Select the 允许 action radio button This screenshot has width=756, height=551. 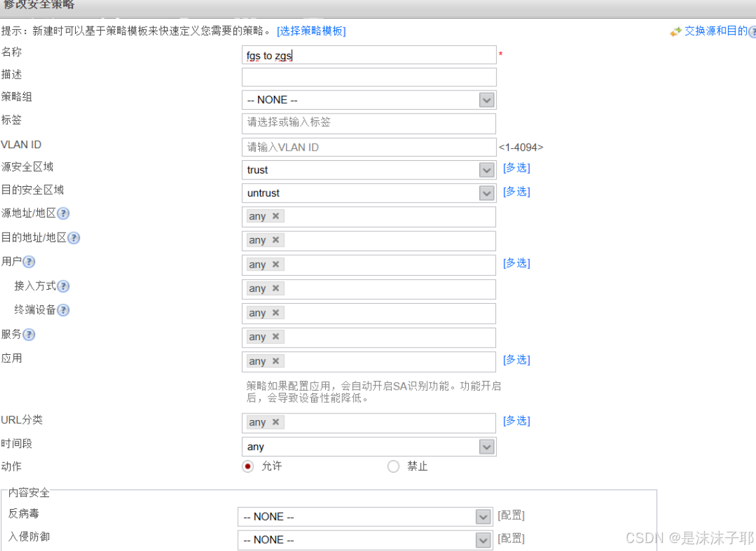point(248,467)
